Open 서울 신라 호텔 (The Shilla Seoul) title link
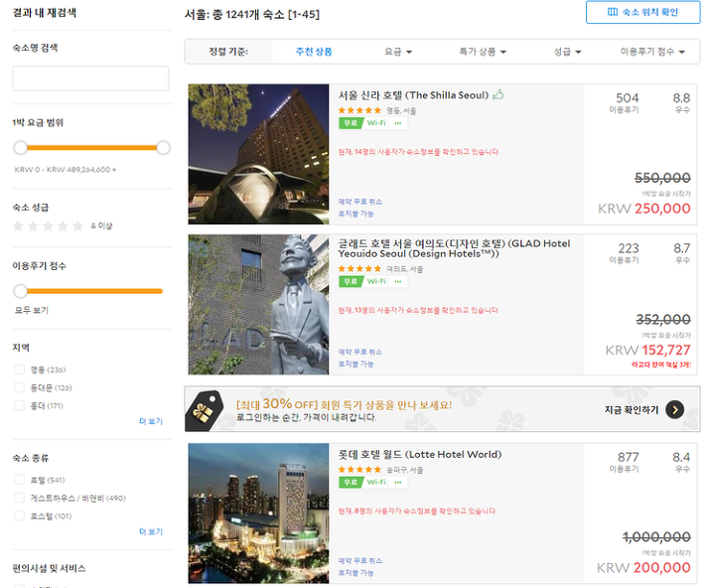Viewport: 705px width, 588px height. pos(413,95)
